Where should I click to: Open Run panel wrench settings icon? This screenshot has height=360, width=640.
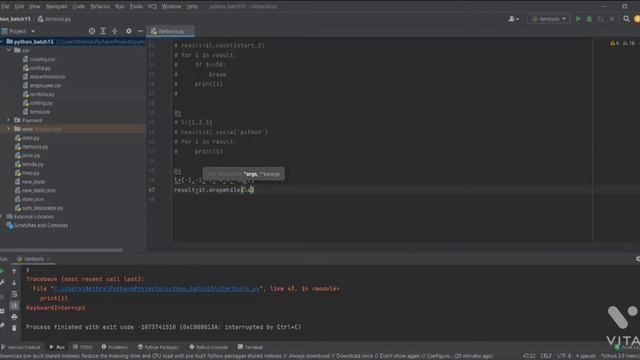pyautogui.click(x=2, y=282)
